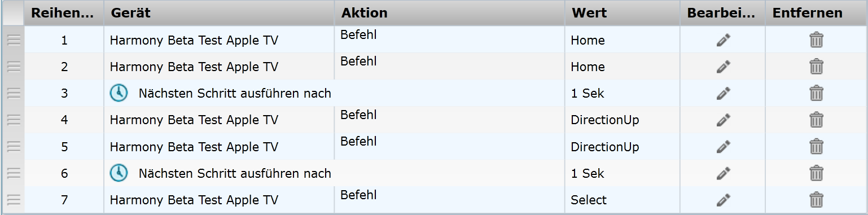Click clock icon in step 3
The width and height of the screenshot is (868, 215).
pos(119,93)
